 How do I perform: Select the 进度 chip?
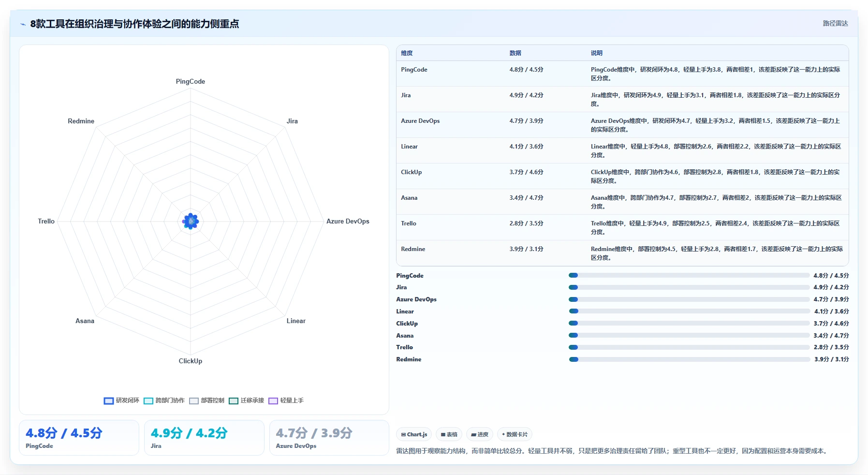(480, 434)
